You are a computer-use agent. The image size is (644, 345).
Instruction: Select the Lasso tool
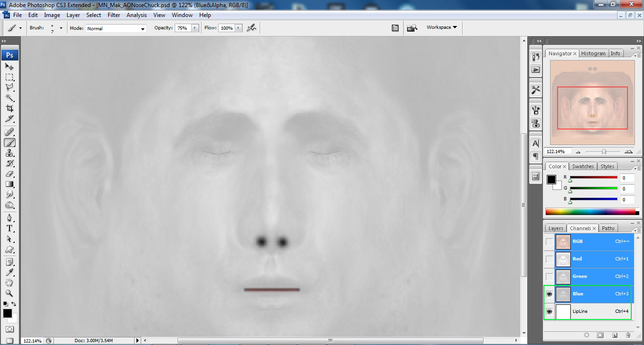click(x=9, y=87)
